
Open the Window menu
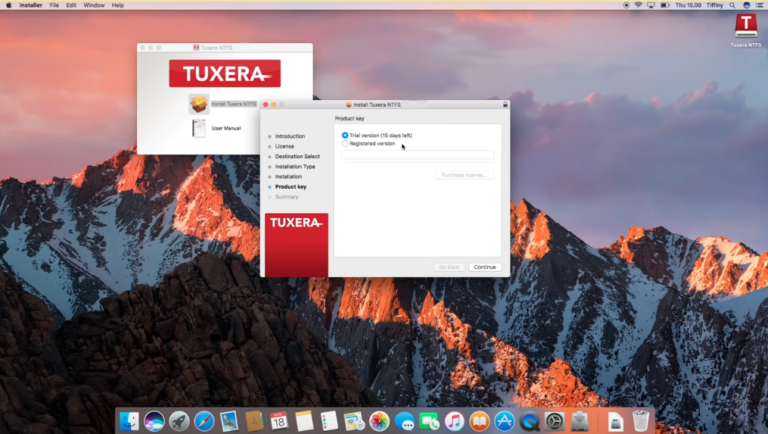pyautogui.click(x=94, y=5)
